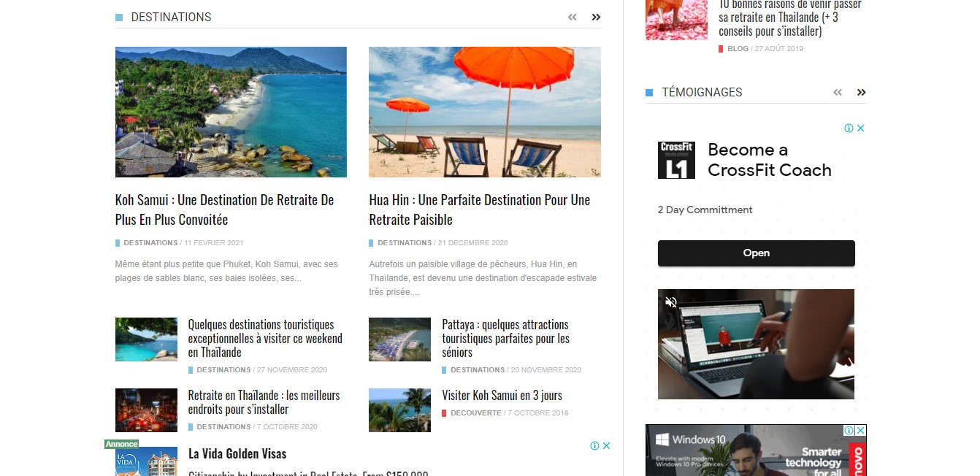
Task: Close the CrossFit ad with X icon
Action: click(860, 128)
